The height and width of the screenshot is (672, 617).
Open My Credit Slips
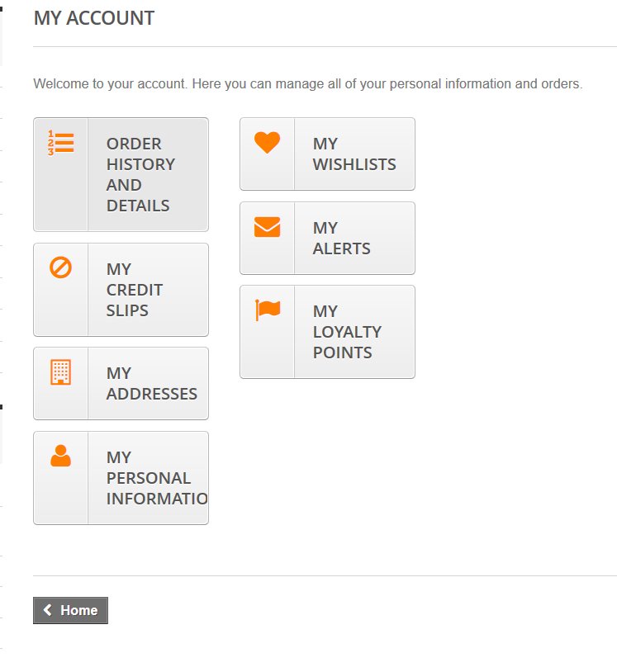click(x=135, y=290)
